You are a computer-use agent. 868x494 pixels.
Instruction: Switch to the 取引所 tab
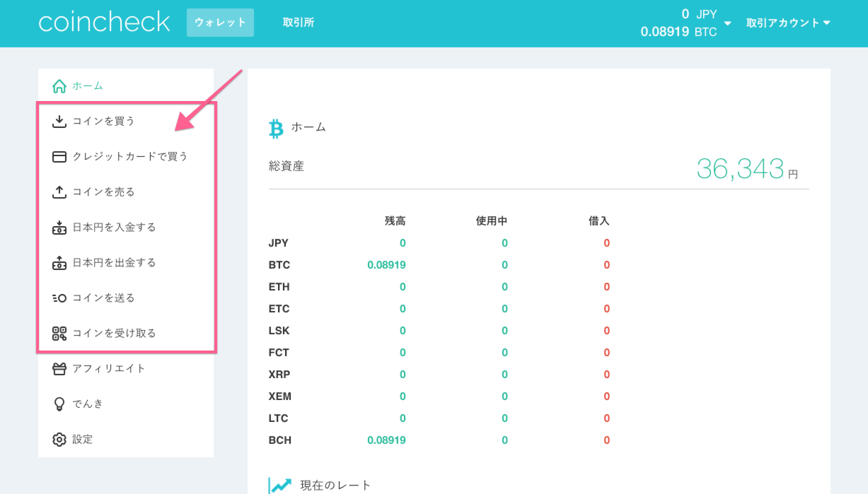(299, 23)
